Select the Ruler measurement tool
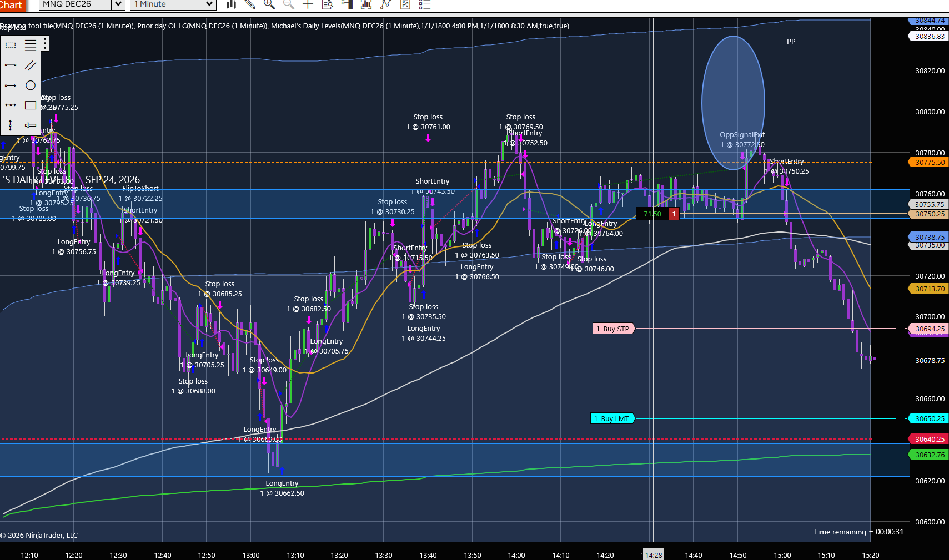Image resolution: width=949 pixels, height=560 pixels. (31, 125)
